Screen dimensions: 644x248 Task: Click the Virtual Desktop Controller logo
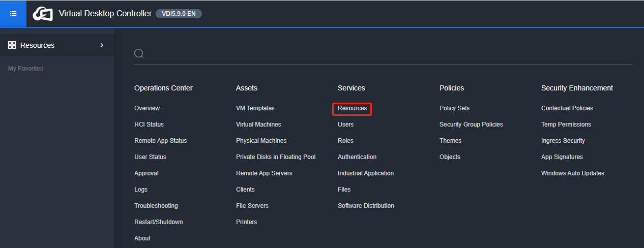point(43,14)
